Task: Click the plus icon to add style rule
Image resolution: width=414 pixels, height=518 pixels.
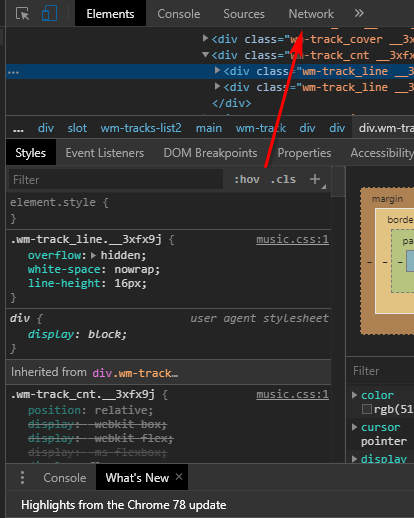Action: coord(315,179)
